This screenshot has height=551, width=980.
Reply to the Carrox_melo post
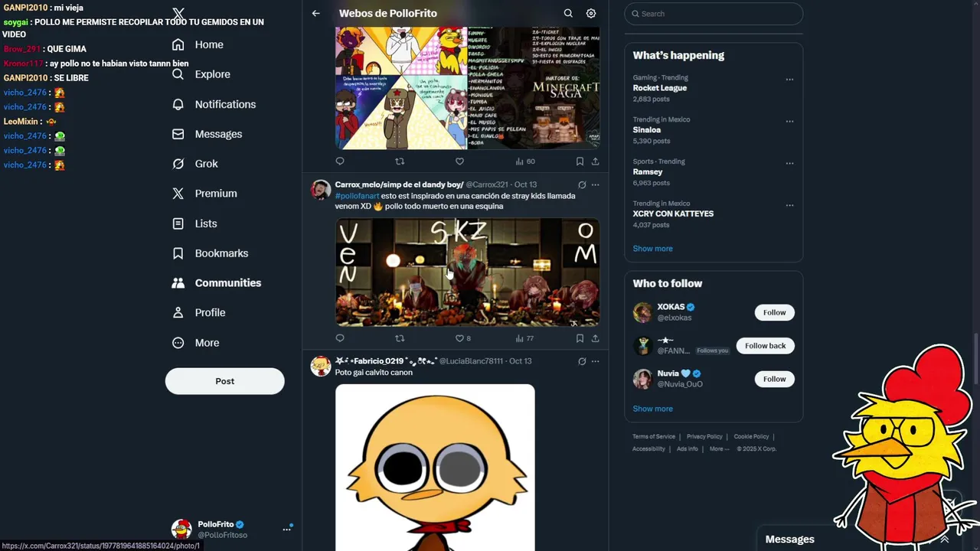coord(340,338)
